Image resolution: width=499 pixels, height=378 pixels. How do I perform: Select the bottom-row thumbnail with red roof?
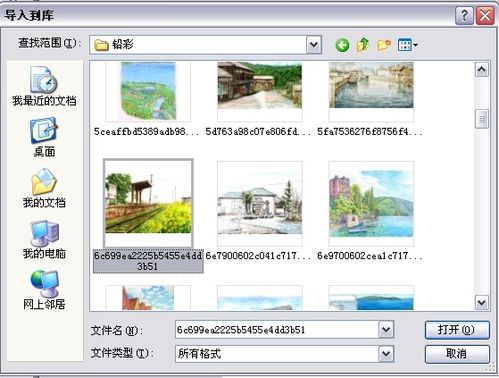148,298
